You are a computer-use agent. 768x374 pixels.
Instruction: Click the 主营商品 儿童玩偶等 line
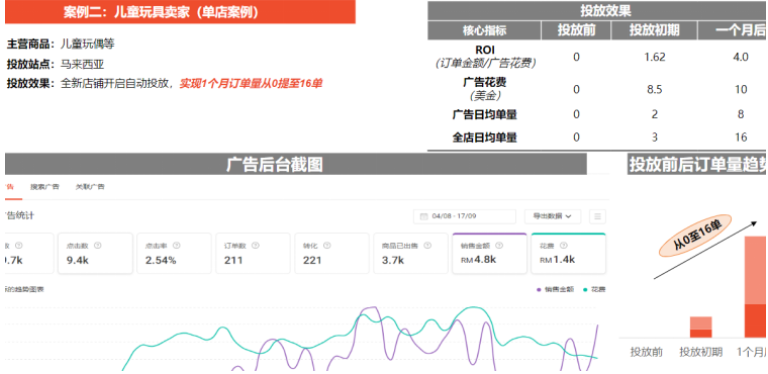(61, 44)
